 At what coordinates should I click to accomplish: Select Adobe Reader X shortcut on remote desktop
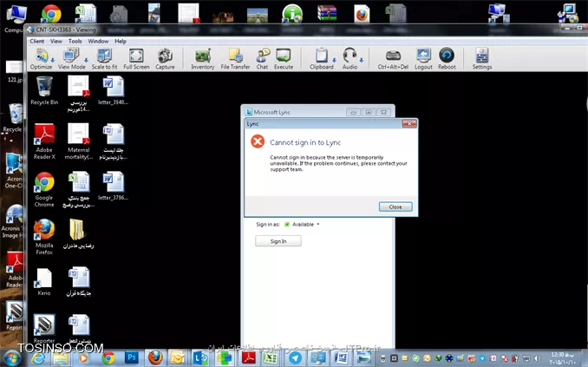44,141
